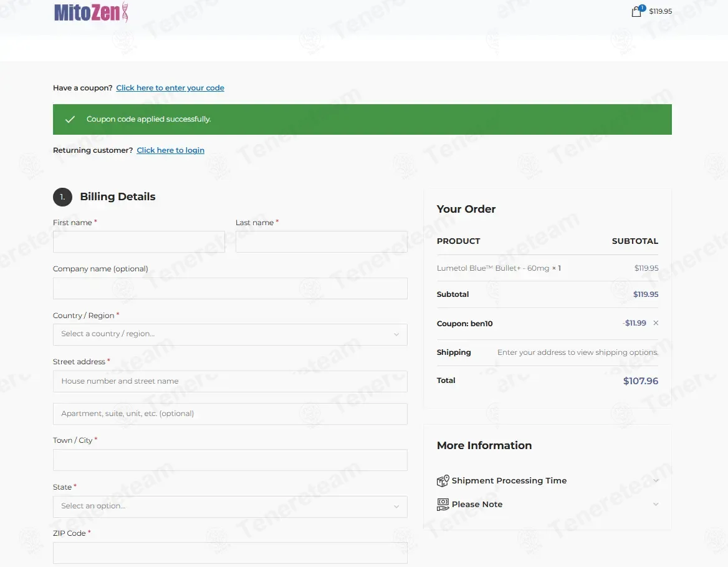The image size is (728, 567).
Task: Click 'Click here to enter your code' link
Action: pos(170,88)
